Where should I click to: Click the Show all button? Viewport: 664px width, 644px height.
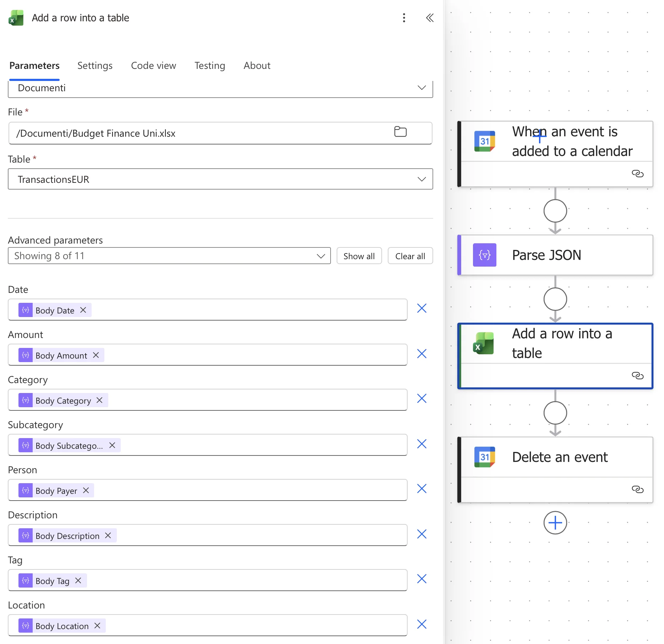(x=359, y=256)
